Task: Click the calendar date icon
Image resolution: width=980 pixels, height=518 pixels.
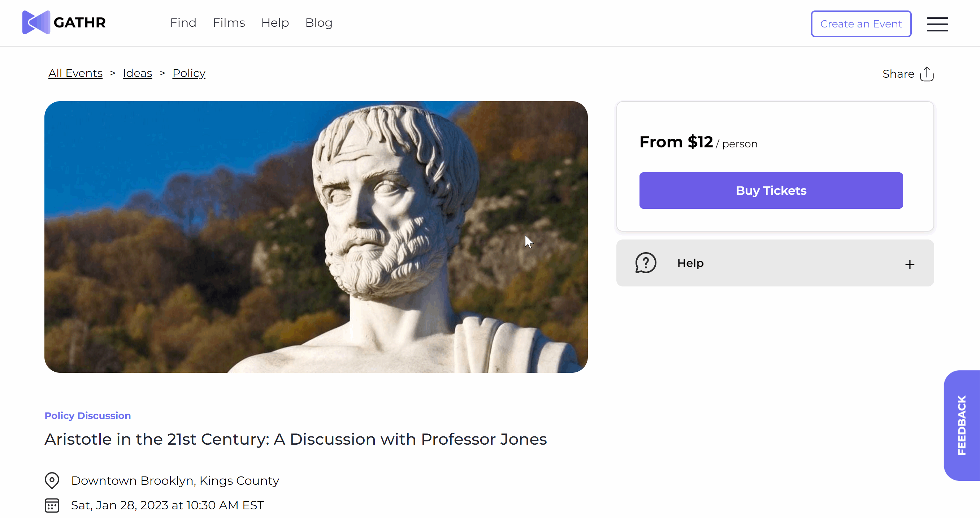Action: (52, 506)
